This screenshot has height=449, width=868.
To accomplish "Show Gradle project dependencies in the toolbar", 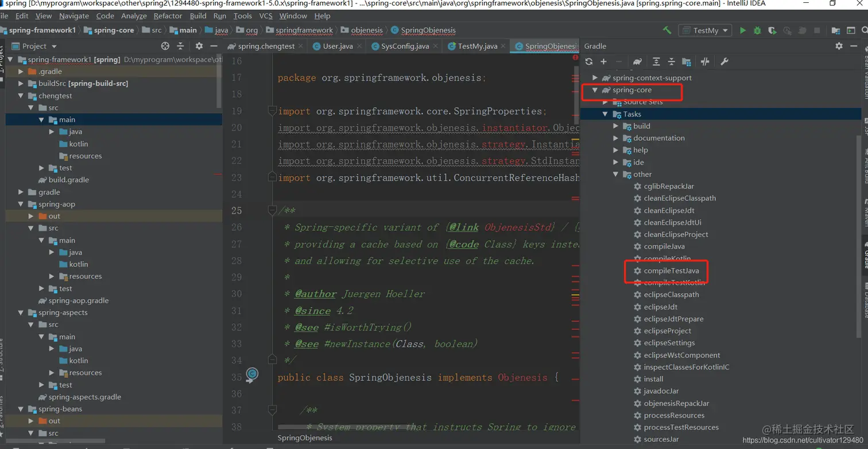I will click(686, 61).
